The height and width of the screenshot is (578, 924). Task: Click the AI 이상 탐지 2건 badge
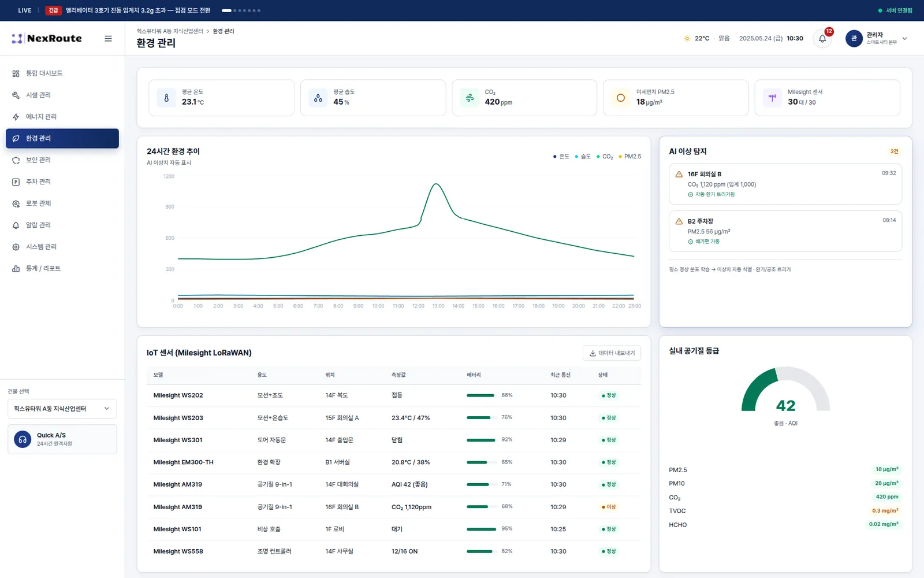[x=894, y=151]
